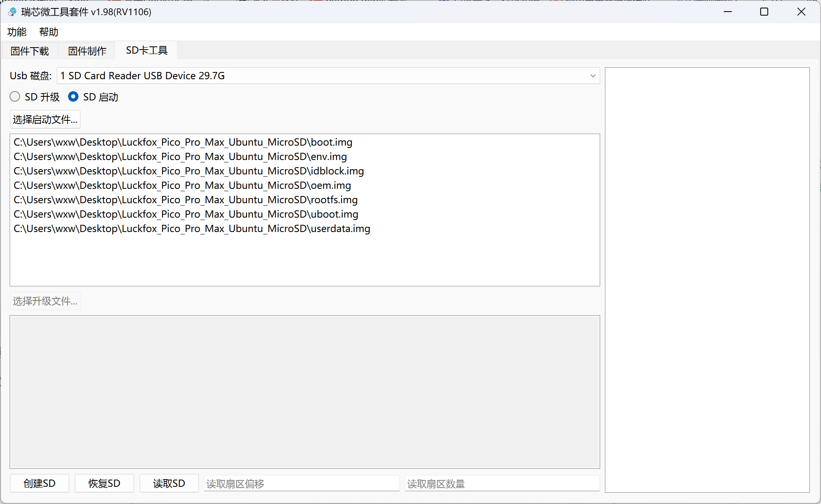This screenshot has width=821, height=504.
Task: Select the idblock.img file path entry
Action: 189,171
